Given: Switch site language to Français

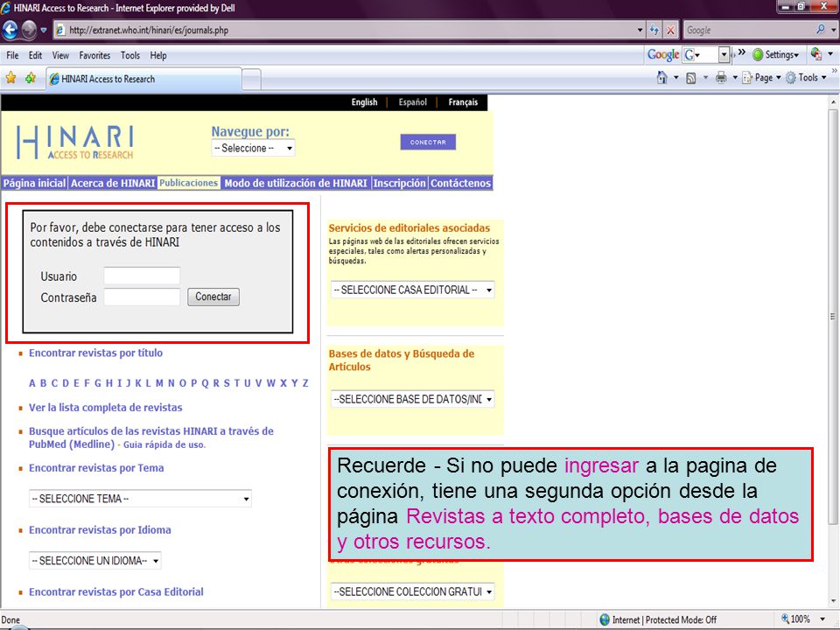Looking at the screenshot, I should click(x=463, y=102).
